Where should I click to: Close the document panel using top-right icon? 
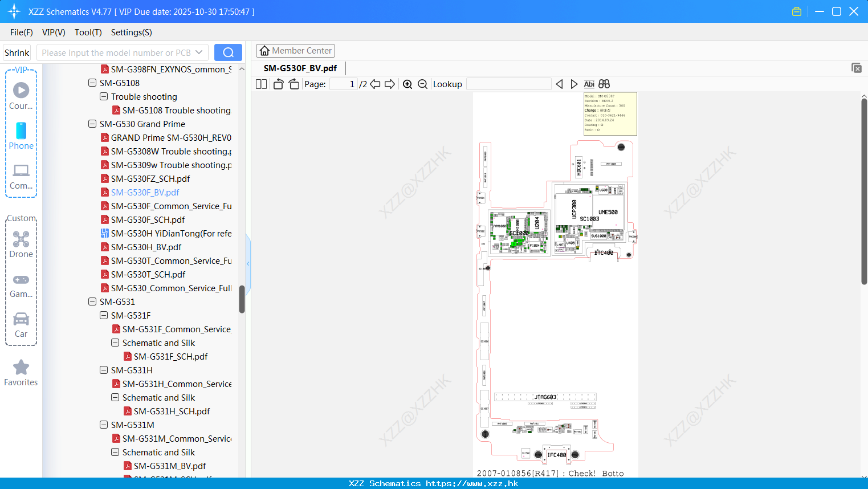pyautogui.click(x=856, y=68)
